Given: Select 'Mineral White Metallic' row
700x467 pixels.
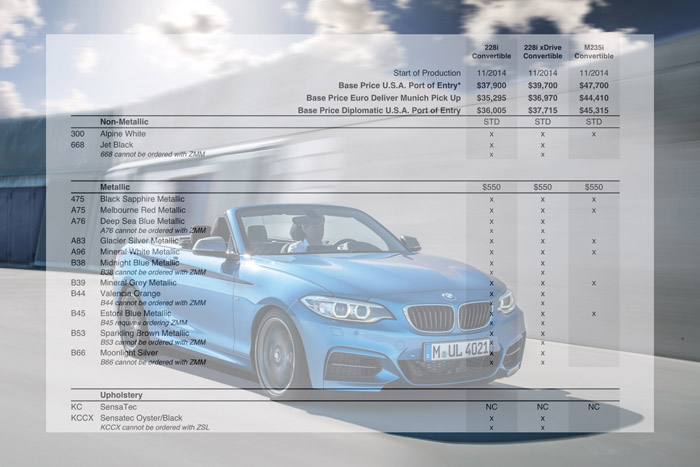Looking at the screenshot, I should pos(345,252).
